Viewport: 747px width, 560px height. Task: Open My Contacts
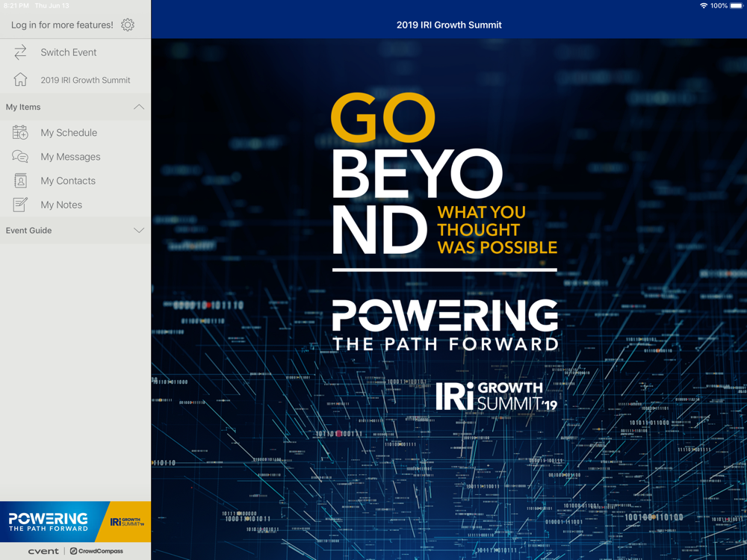point(75,181)
